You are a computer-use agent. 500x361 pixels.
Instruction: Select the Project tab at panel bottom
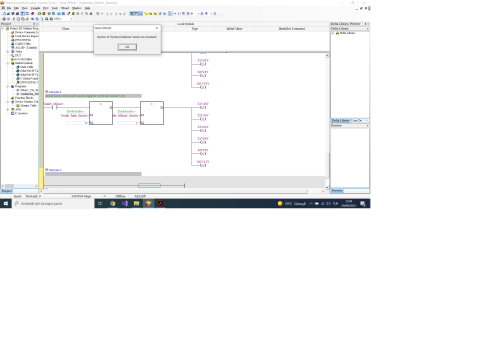point(7,191)
